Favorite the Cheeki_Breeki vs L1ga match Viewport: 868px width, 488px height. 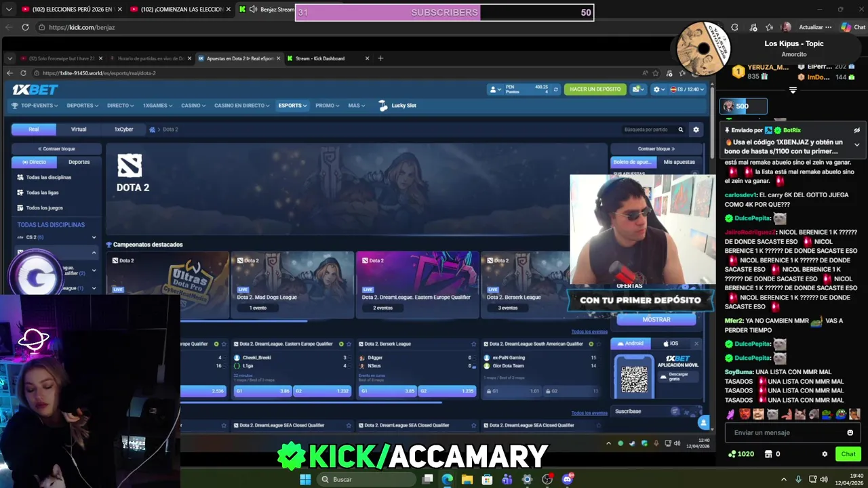click(x=349, y=344)
